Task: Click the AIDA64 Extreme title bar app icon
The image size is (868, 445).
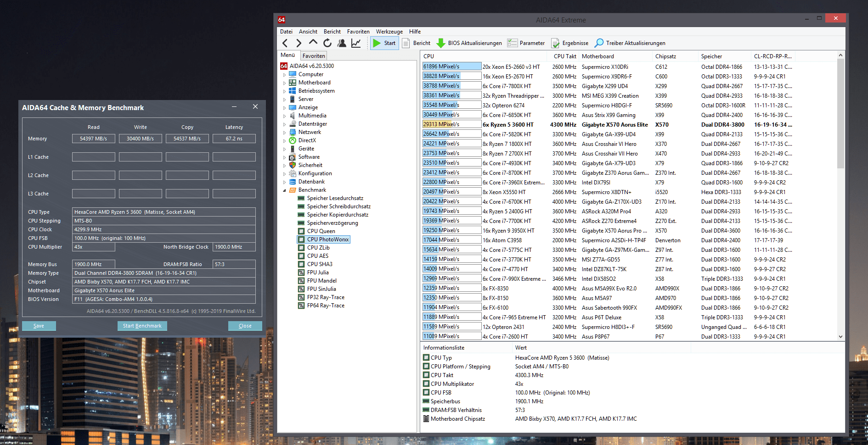Action: click(282, 20)
